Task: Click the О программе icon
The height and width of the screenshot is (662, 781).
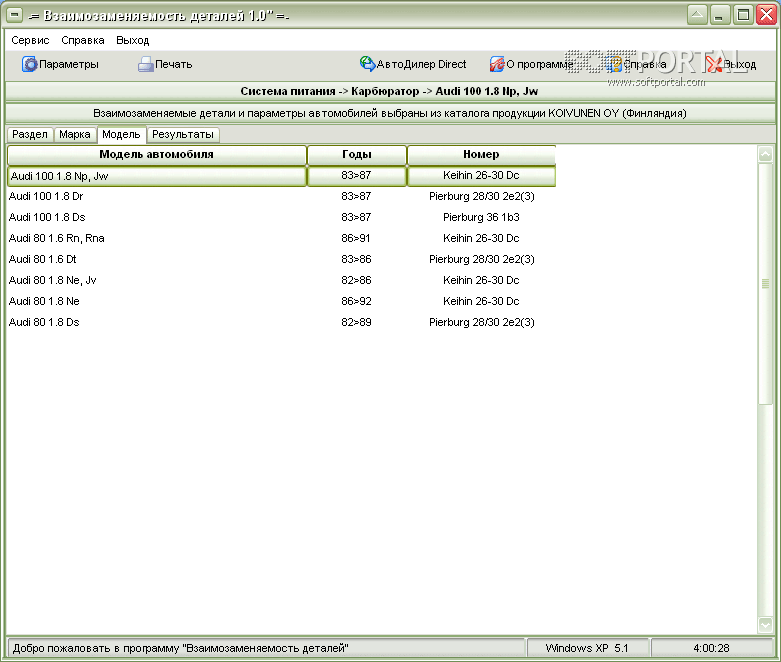Action: 497,64
